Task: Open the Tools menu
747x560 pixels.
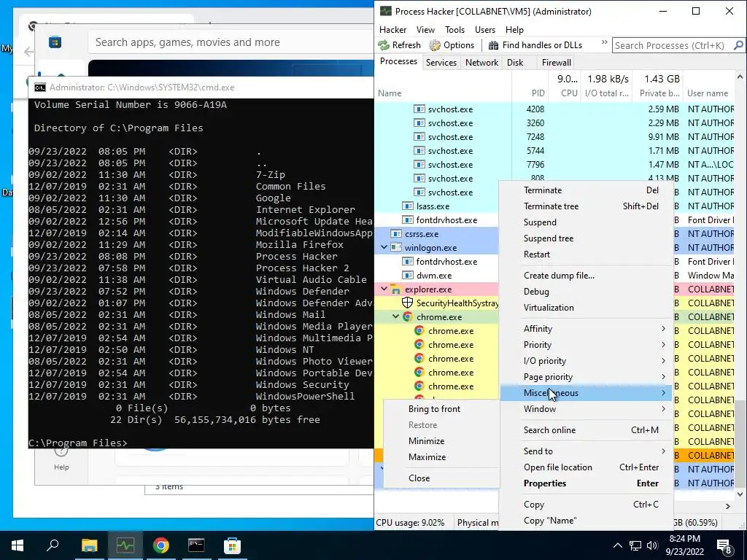Action: [454, 29]
